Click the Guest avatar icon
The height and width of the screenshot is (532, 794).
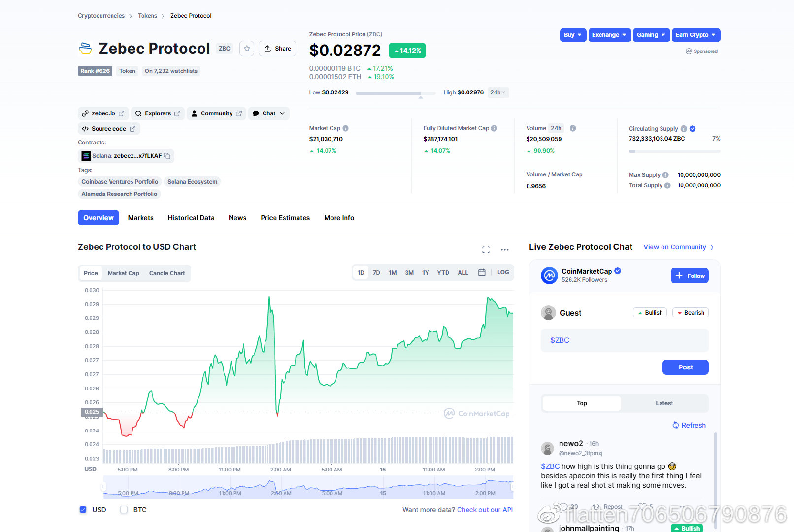pos(548,313)
